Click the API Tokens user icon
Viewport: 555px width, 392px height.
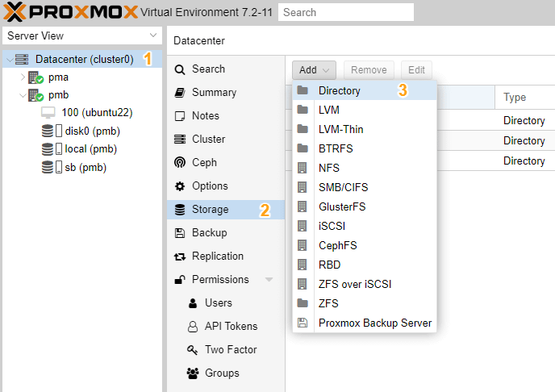point(193,327)
